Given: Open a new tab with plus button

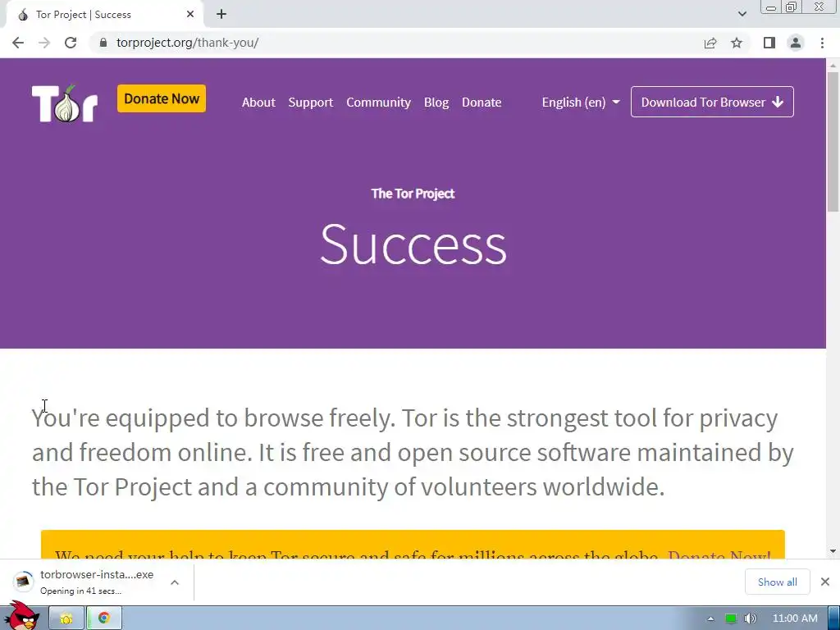Looking at the screenshot, I should tap(221, 15).
